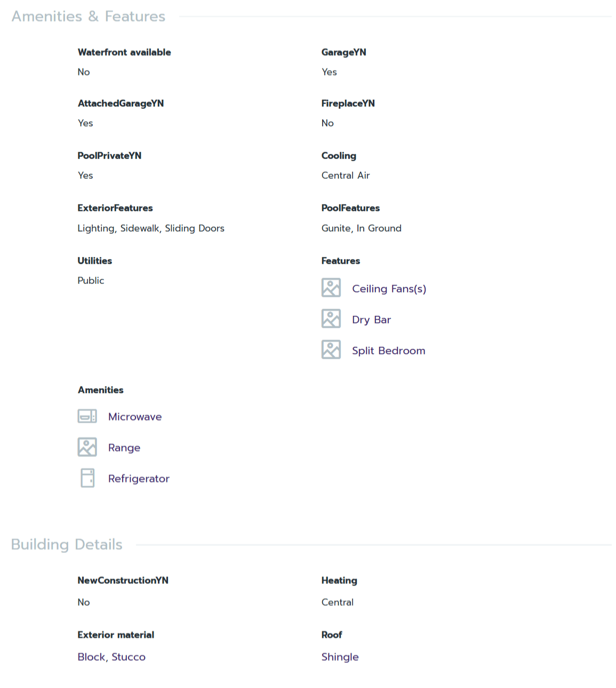Click the Gunite, In Ground pool features value
This screenshot has height=688, width=616.
[x=361, y=228]
